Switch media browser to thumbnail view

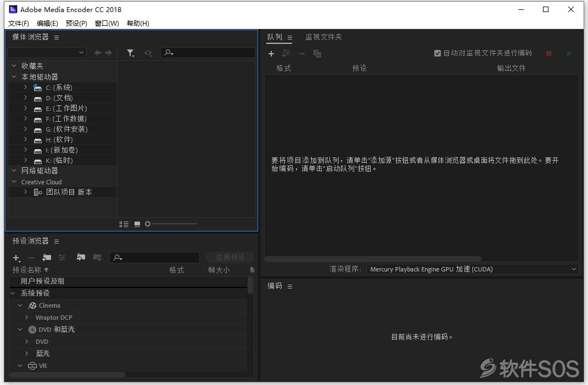click(x=137, y=224)
